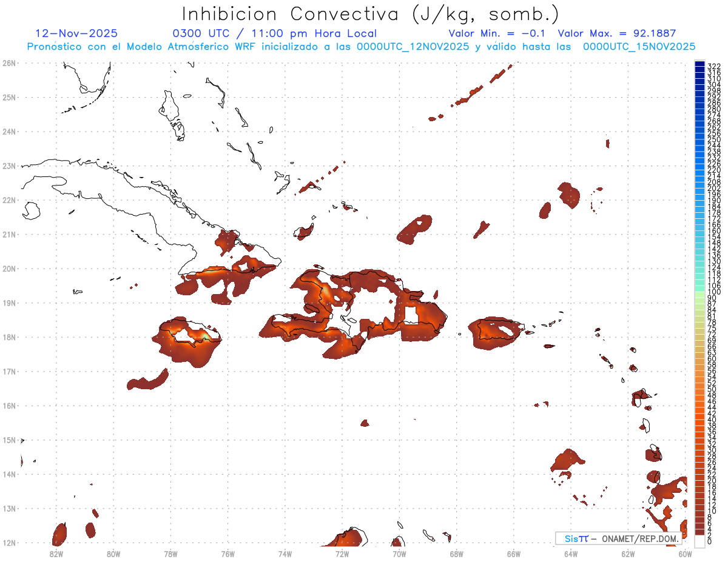Click the "26N" latitude label
Viewport: 728px width, 562px height.
[x=8, y=62]
